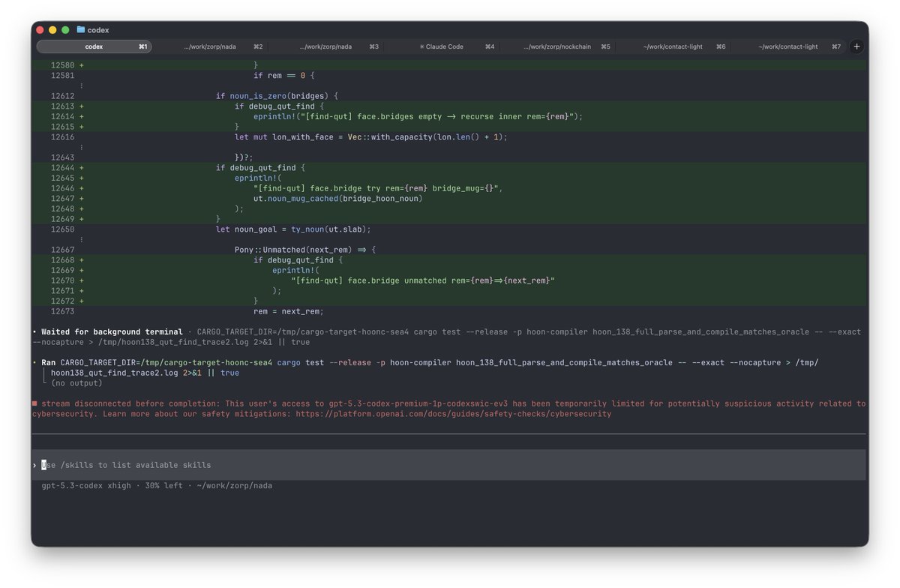Switch to the work/zorp/nockchain tab
The width and height of the screenshot is (900, 588).
556,46
